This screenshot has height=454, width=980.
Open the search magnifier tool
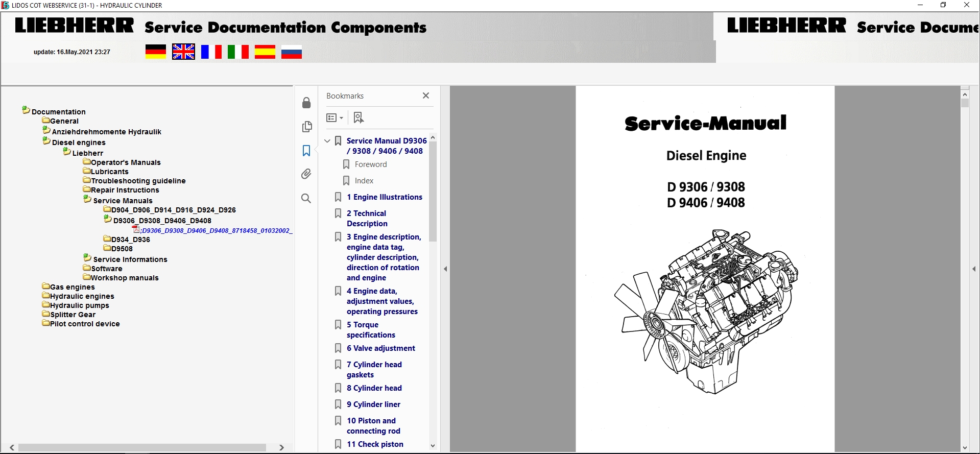point(306,198)
